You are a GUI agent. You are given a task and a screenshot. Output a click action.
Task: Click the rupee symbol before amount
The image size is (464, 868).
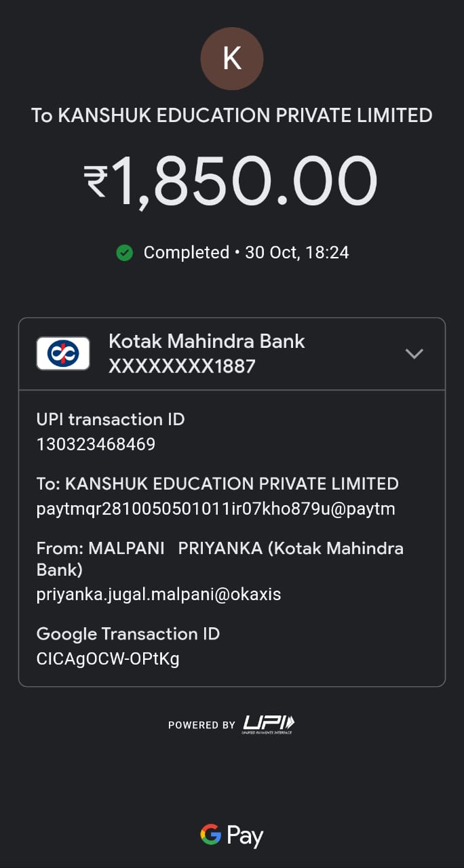click(x=96, y=182)
